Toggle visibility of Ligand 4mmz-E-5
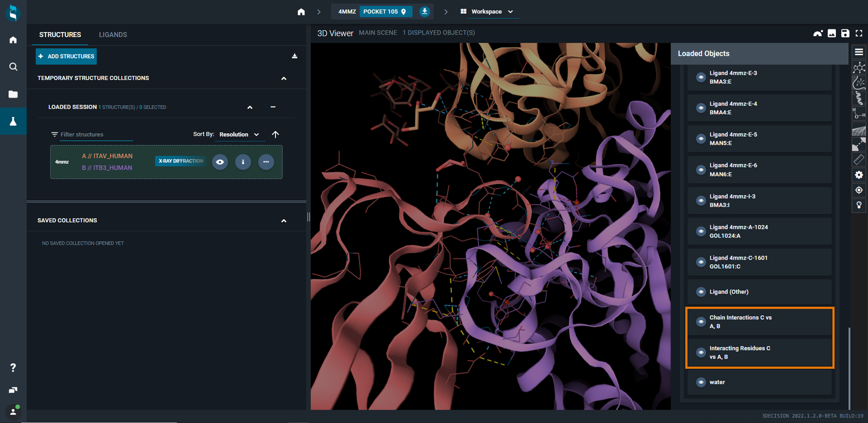This screenshot has width=868, height=423. [x=701, y=139]
